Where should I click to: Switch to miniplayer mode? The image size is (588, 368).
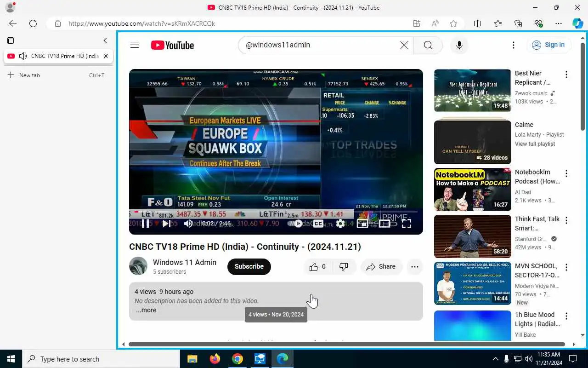(362, 224)
